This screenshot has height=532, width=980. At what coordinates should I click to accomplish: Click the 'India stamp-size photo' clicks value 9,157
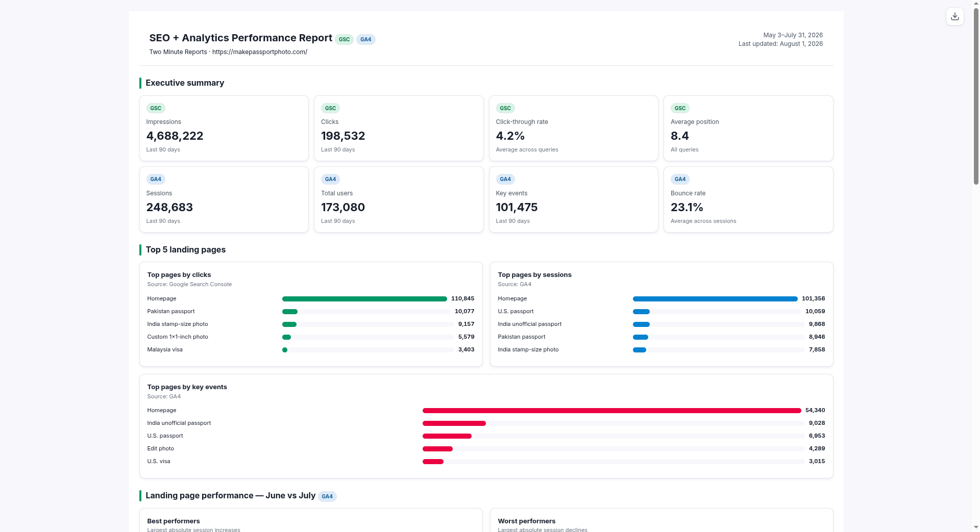466,324
